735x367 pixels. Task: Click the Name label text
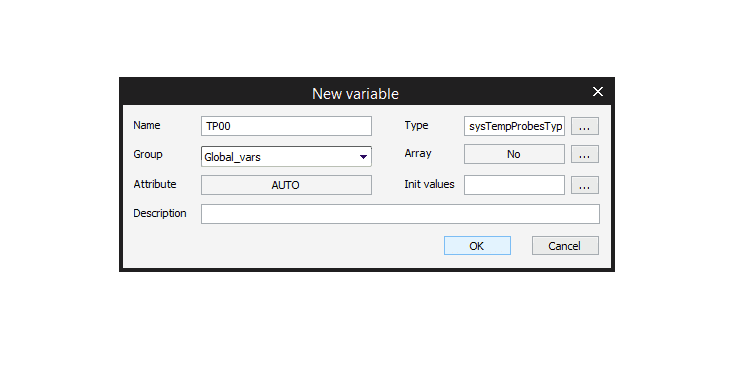coord(147,126)
